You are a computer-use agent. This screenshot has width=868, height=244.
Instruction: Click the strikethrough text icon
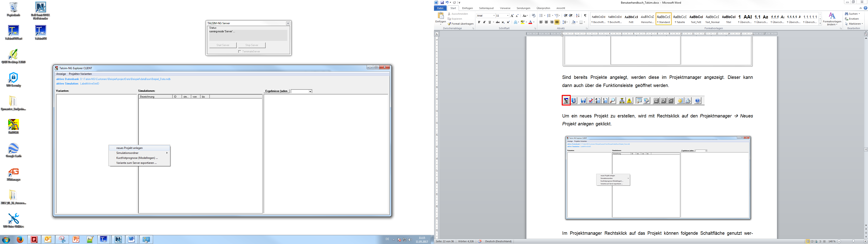pyautogui.click(x=498, y=22)
